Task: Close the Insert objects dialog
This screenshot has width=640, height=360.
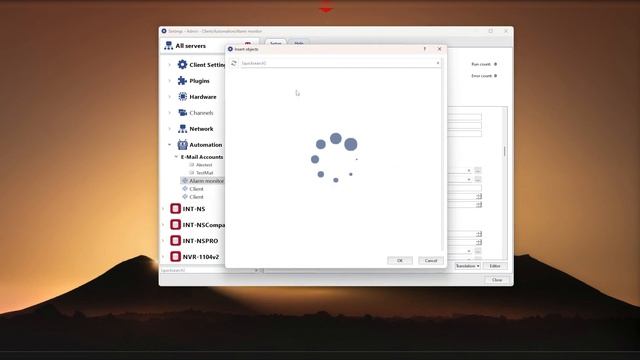Action: click(x=440, y=49)
